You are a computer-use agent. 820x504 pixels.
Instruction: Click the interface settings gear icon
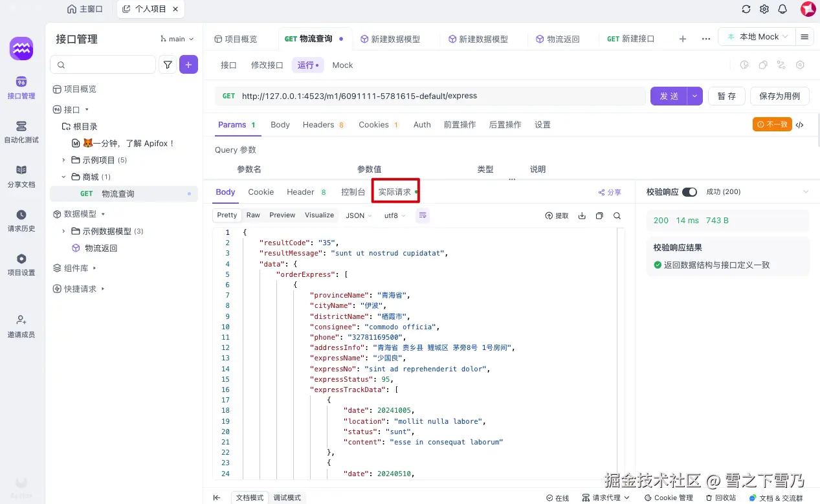pyautogui.click(x=801, y=65)
